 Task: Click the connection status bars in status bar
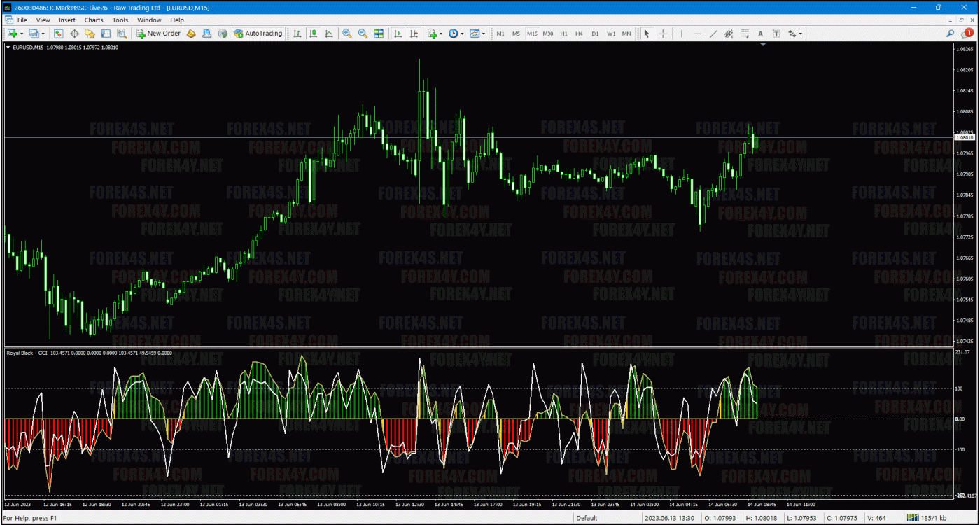[913, 518]
